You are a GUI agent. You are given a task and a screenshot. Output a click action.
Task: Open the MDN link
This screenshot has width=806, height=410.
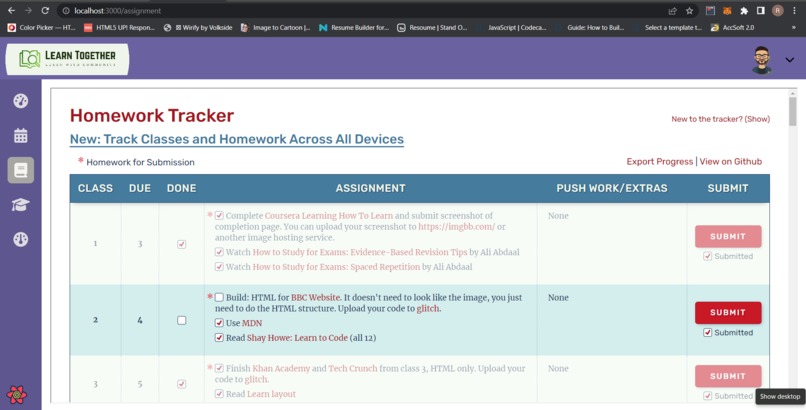tap(252, 323)
